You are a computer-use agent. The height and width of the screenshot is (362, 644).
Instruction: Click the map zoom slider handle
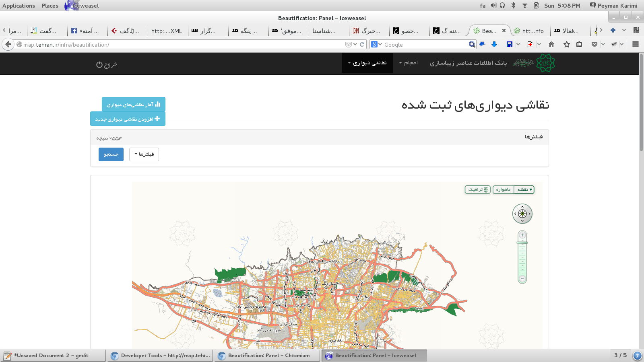click(x=522, y=243)
